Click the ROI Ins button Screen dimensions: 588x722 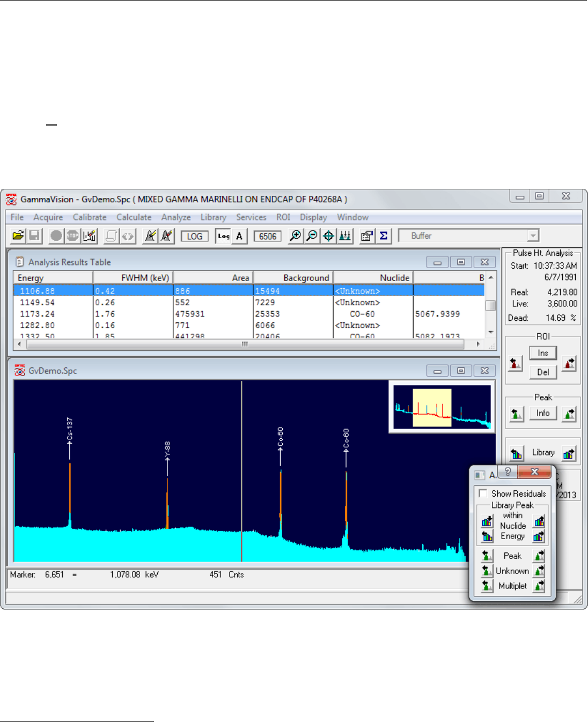(x=543, y=353)
